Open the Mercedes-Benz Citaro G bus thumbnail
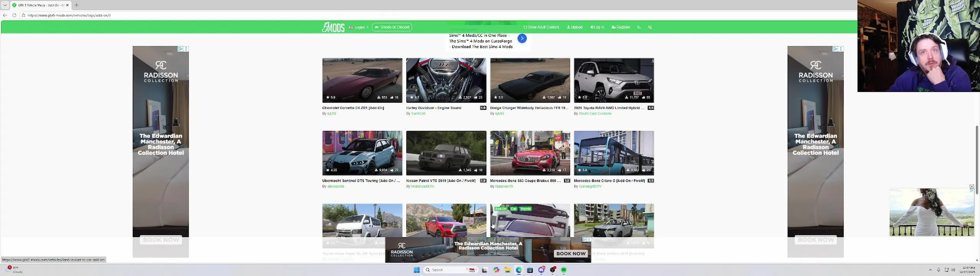Image resolution: width=980 pixels, height=276 pixels. coord(614,153)
